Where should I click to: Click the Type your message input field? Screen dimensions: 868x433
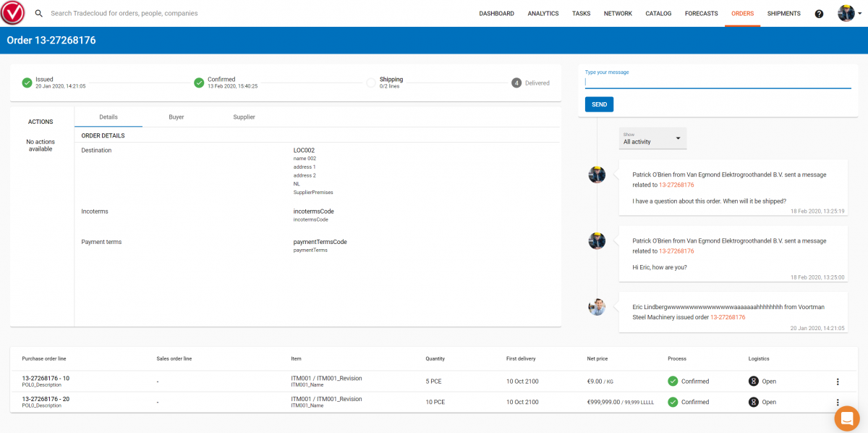(x=718, y=83)
